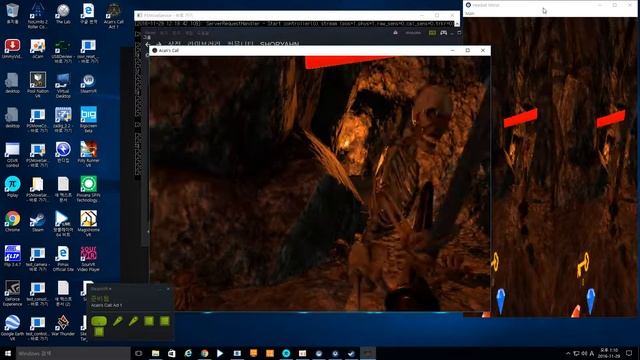Open Poly Runner VR shortcut
The image size is (640, 360).
(88, 154)
